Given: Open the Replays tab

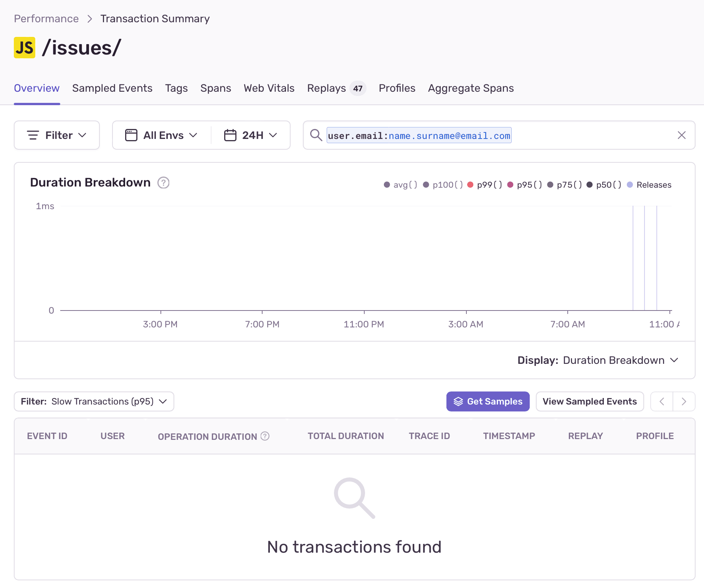Looking at the screenshot, I should pyautogui.click(x=327, y=88).
